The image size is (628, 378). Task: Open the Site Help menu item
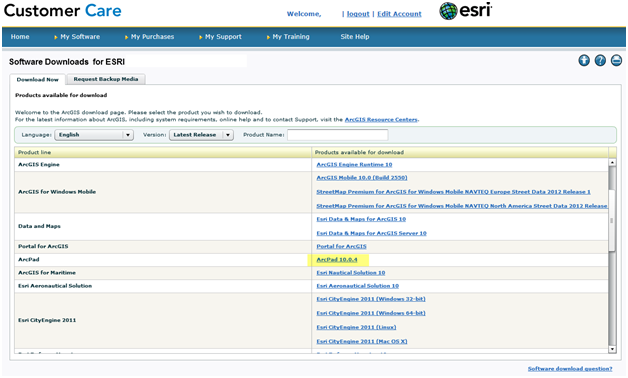(355, 37)
